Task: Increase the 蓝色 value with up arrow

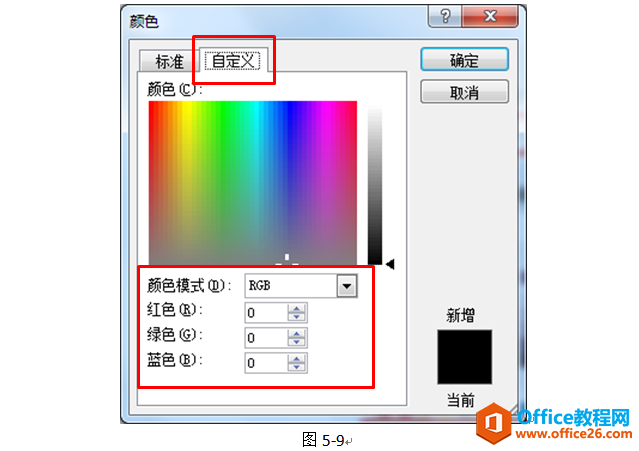Action: [x=296, y=359]
